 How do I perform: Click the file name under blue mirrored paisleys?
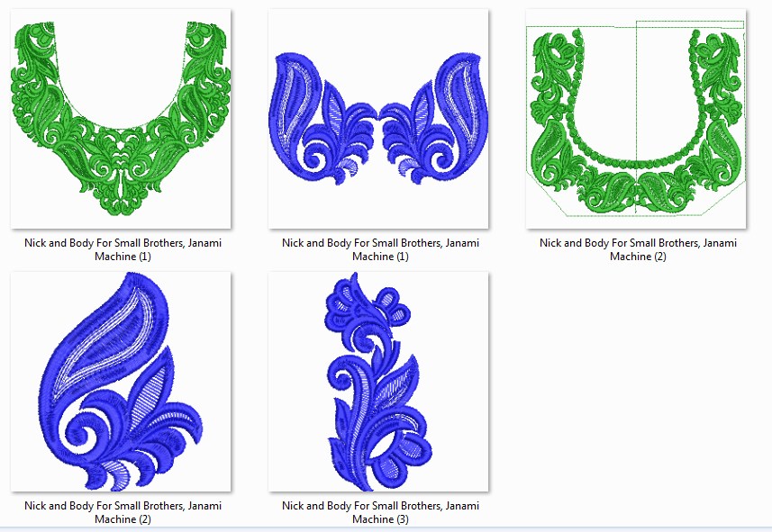380,249
